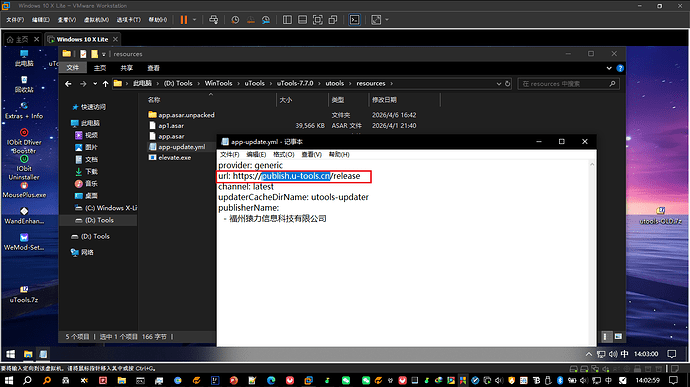The height and width of the screenshot is (387, 690).
Task: Go forward in File Explorer
Action: pyautogui.click(x=83, y=84)
